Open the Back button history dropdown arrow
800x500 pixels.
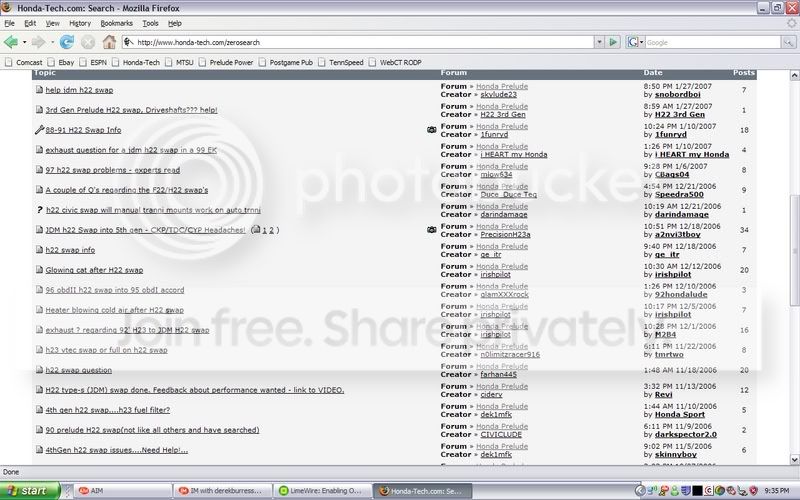(x=24, y=42)
